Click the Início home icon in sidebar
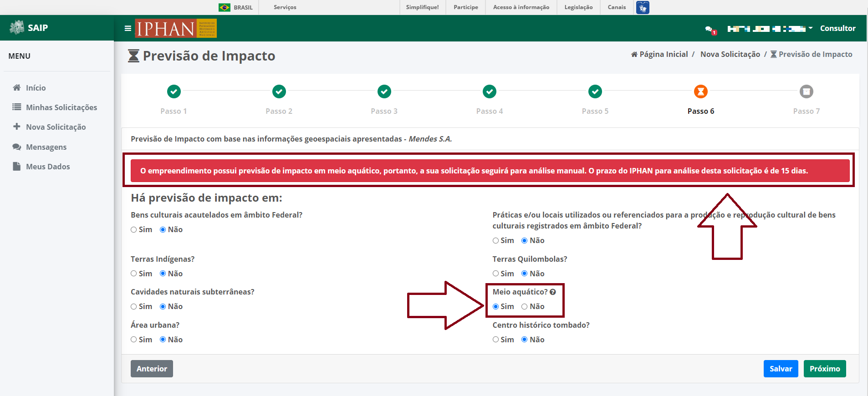Image resolution: width=868 pixels, height=396 pixels. 17,87
